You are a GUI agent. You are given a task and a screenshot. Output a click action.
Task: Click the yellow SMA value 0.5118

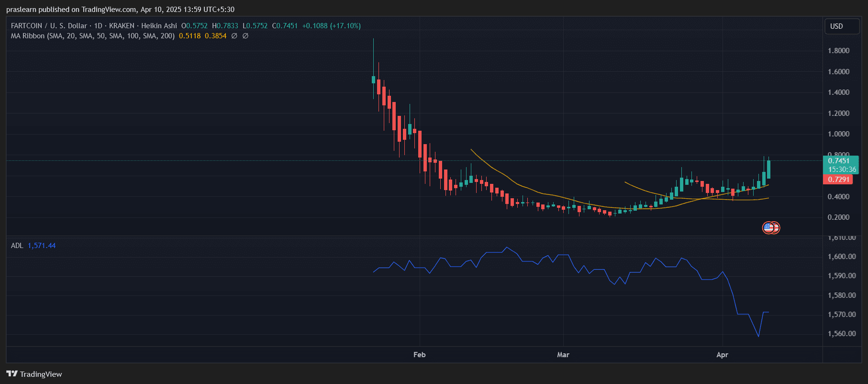point(189,36)
